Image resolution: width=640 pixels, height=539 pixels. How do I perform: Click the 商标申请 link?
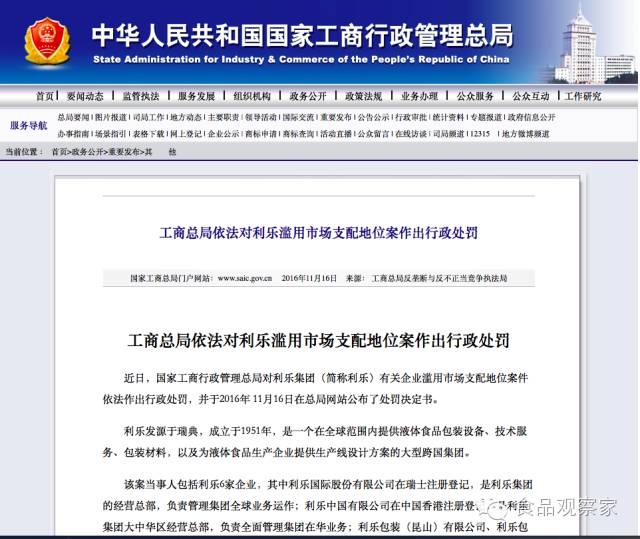[x=261, y=134]
